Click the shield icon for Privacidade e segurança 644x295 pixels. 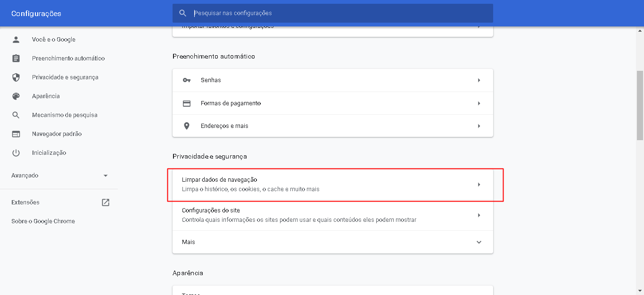click(x=16, y=77)
